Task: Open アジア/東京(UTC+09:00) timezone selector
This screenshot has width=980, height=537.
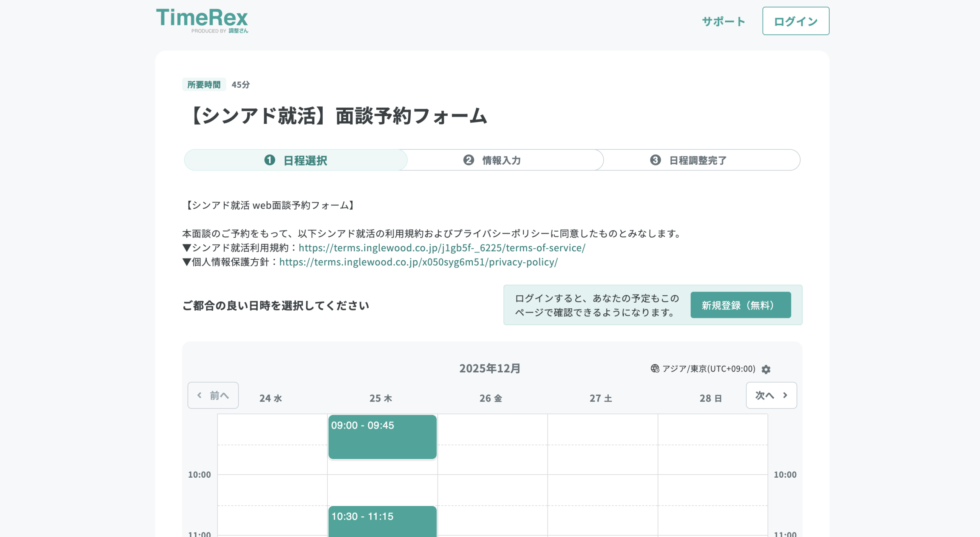Action: pos(708,369)
